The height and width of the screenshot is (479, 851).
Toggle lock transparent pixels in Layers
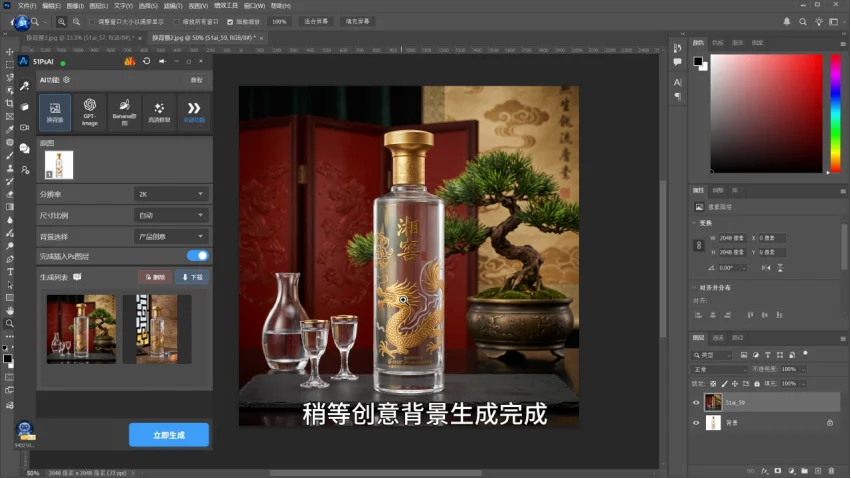tap(713, 384)
